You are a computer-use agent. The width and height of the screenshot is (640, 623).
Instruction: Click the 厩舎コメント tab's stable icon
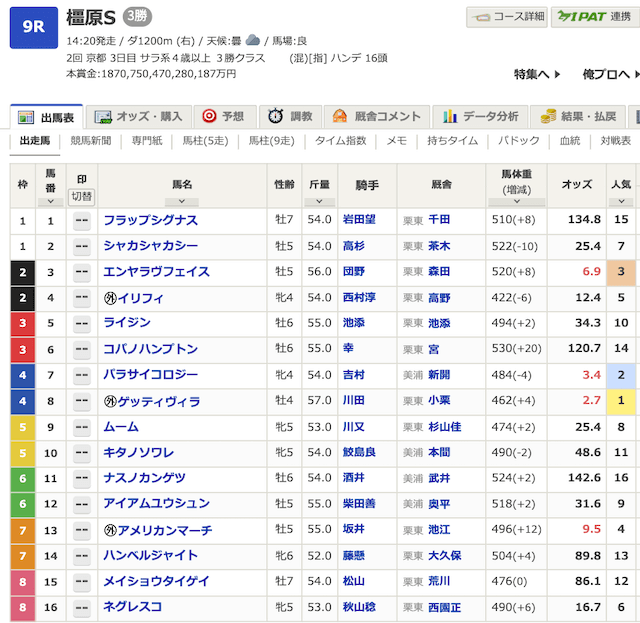340,116
